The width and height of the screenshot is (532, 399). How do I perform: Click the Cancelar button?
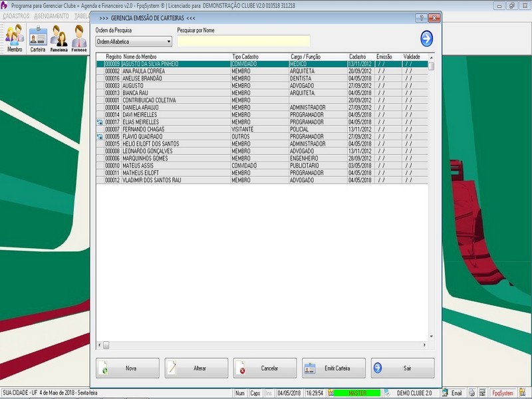point(265,368)
